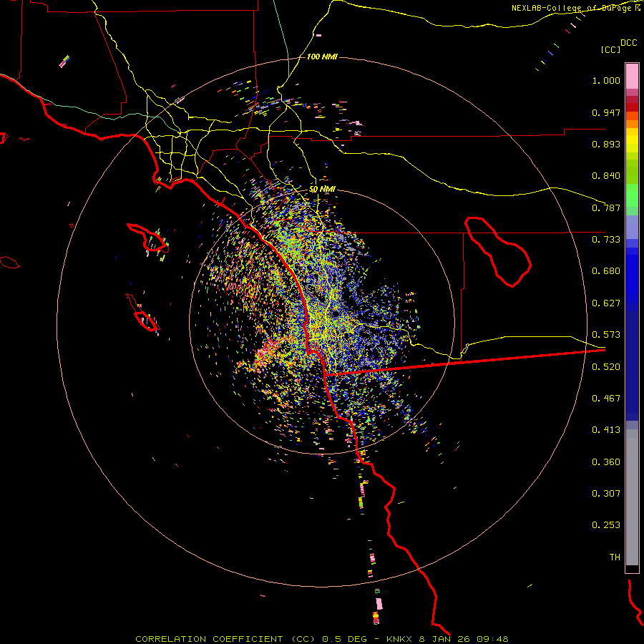Click the Santa Catalina Island outline
This screenshot has width=644, height=644.
[148, 238]
